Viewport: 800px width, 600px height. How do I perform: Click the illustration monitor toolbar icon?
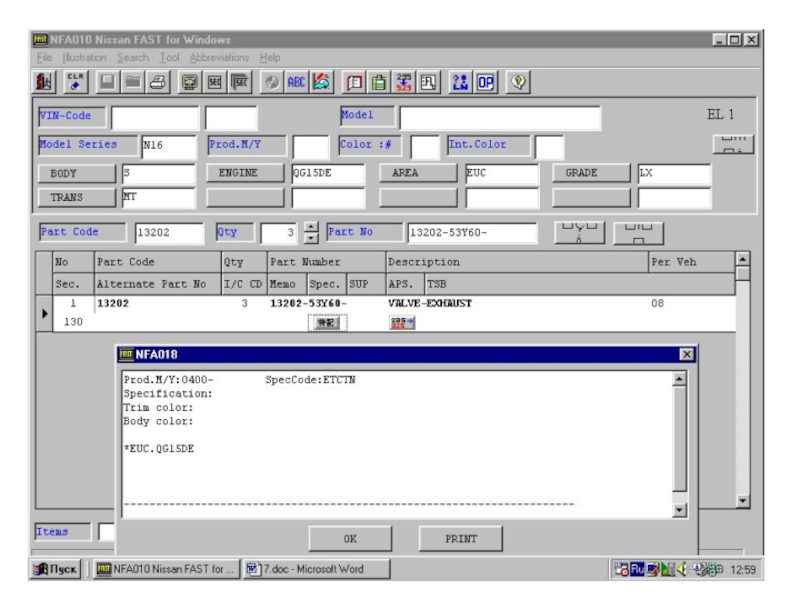click(x=189, y=82)
